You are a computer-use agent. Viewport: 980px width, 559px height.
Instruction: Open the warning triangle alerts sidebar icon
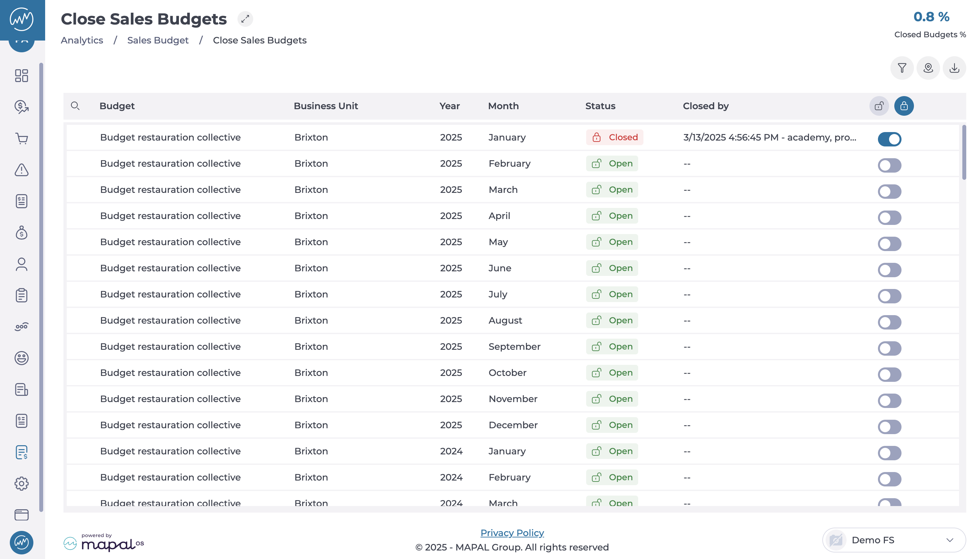click(x=22, y=170)
